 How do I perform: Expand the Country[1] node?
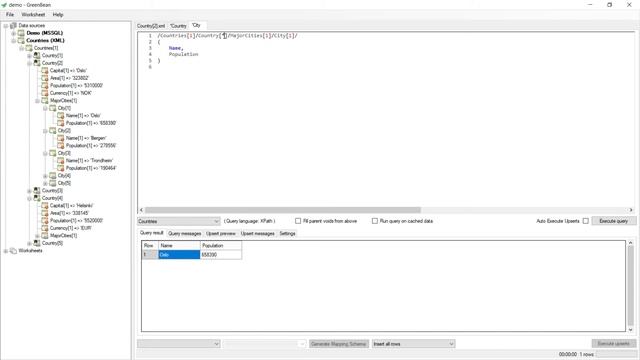29,56
